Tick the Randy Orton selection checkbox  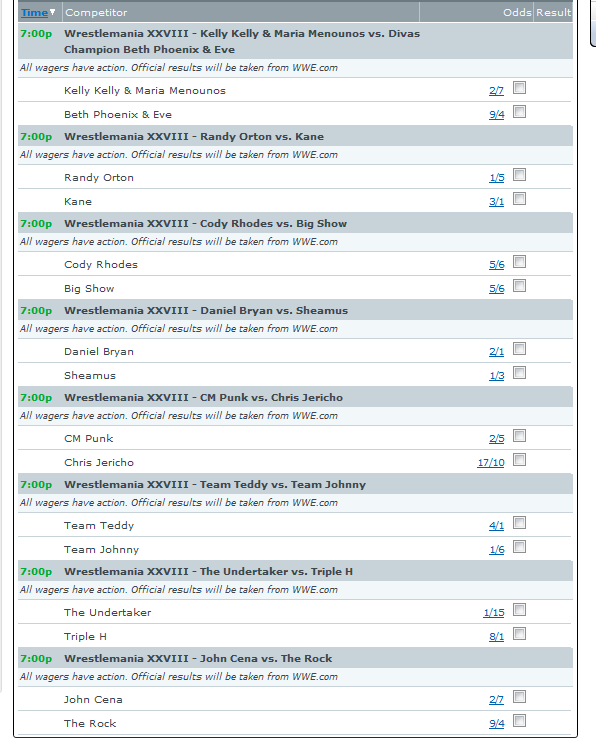click(x=519, y=175)
